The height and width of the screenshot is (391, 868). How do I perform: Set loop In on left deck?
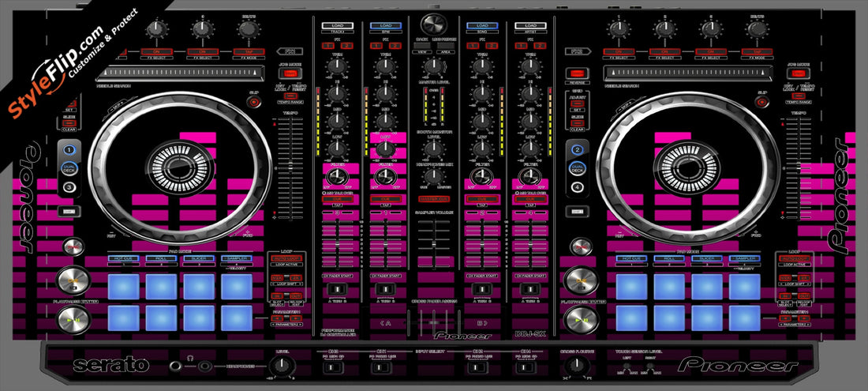(277, 296)
